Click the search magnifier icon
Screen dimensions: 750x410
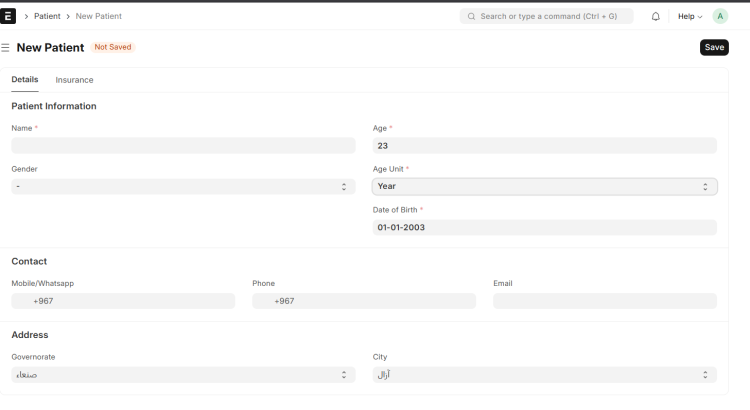(471, 17)
